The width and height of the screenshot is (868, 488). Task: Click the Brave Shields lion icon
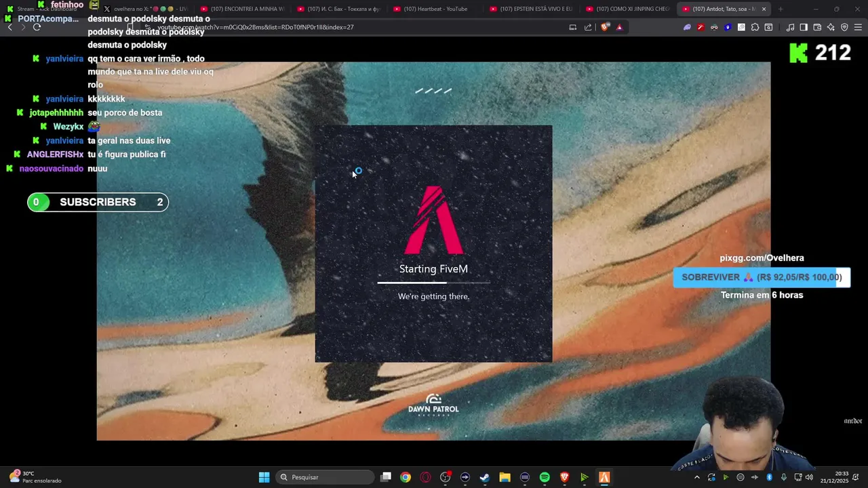(x=606, y=27)
